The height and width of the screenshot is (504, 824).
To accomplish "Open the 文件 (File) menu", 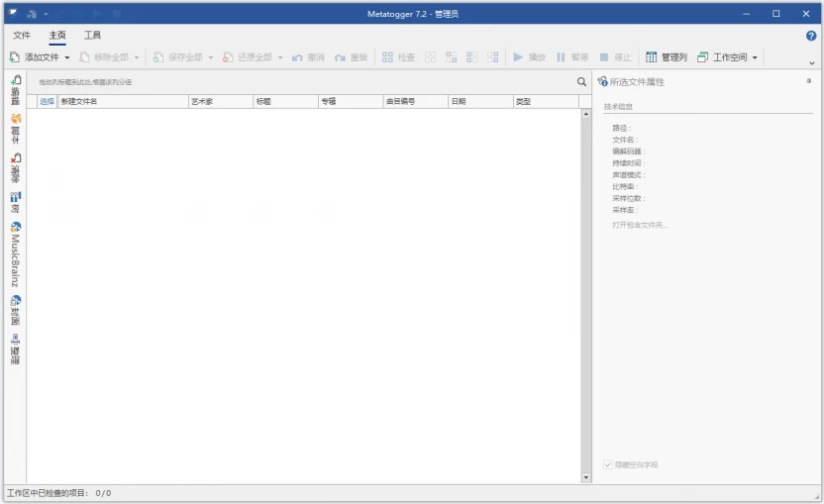I will click(x=22, y=36).
